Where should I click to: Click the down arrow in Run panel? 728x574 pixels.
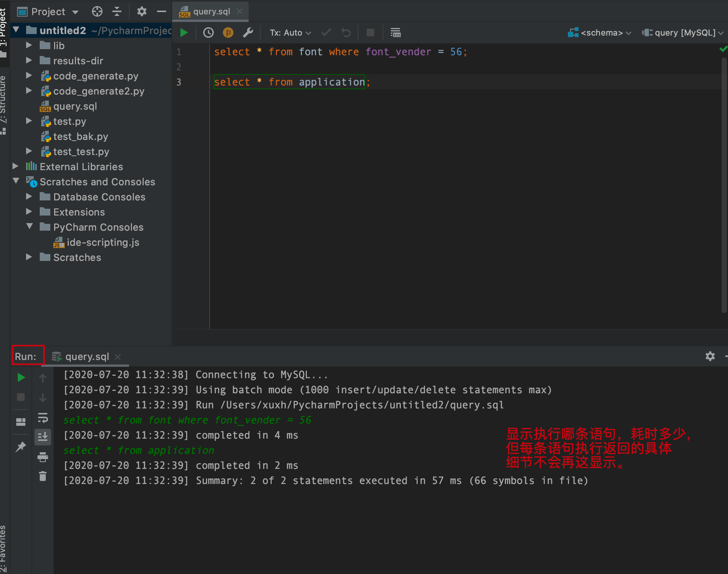click(43, 397)
